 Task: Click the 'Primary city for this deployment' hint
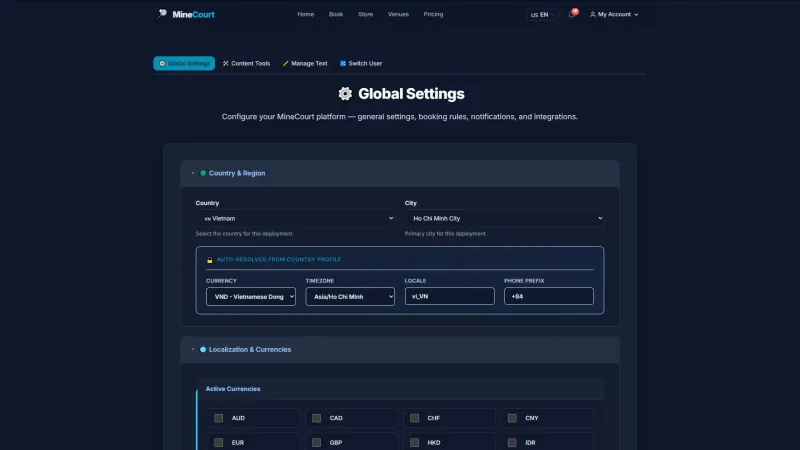(x=445, y=234)
